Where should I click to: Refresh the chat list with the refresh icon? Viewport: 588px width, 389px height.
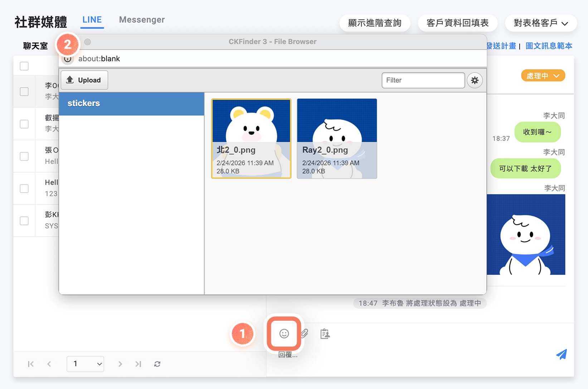click(157, 364)
